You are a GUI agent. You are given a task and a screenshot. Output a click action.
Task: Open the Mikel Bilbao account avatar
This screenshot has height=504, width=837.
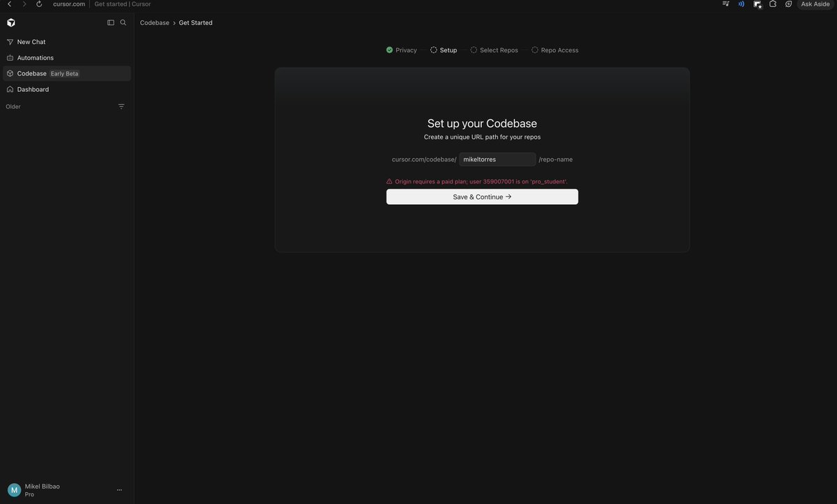pyautogui.click(x=14, y=490)
